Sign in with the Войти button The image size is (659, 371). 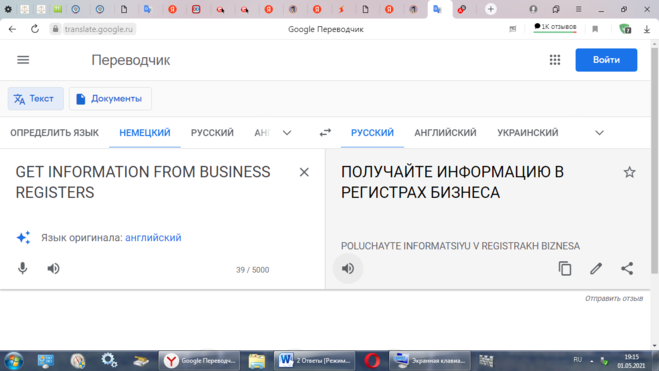[606, 60]
